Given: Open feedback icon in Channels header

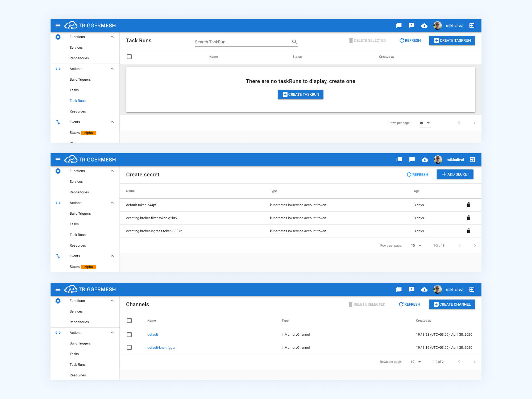Looking at the screenshot, I should point(412,289).
